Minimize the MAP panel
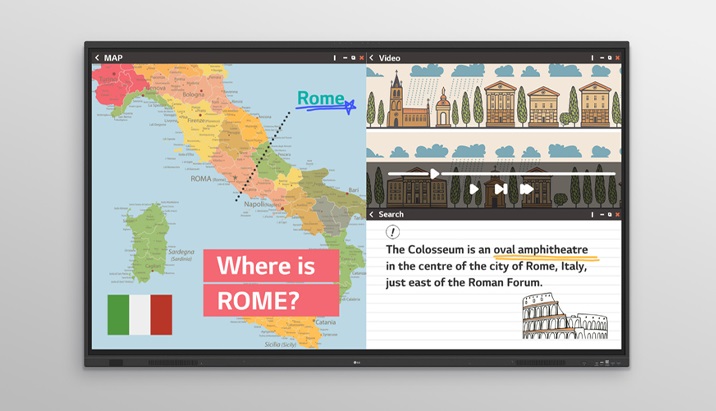Image resolution: width=716 pixels, height=411 pixels. 345,58
